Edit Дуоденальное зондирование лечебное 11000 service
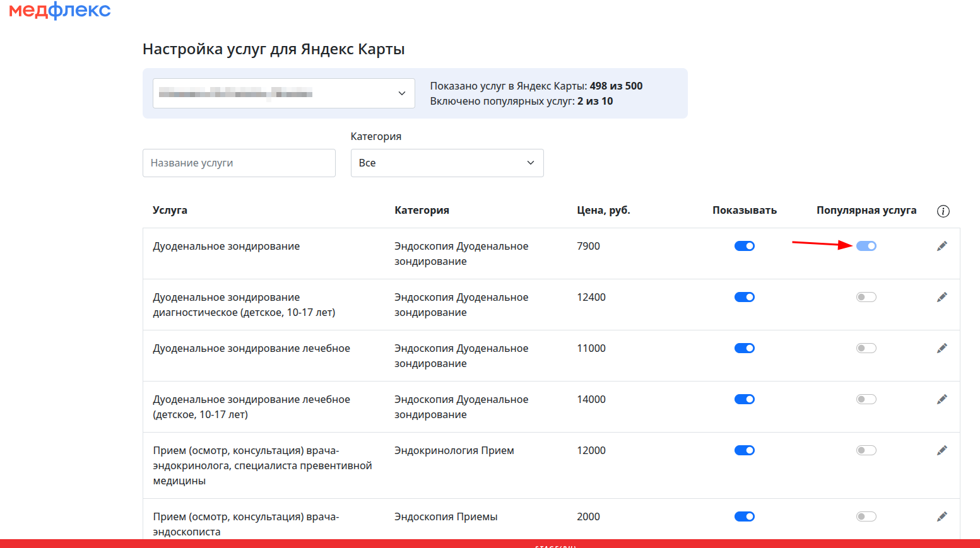980x548 pixels. (942, 349)
